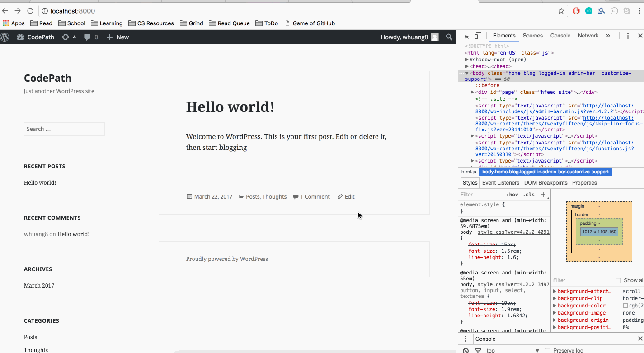The width and height of the screenshot is (644, 353).
Task: Open the WordPress logo menu in admin bar
Action: click(5, 37)
